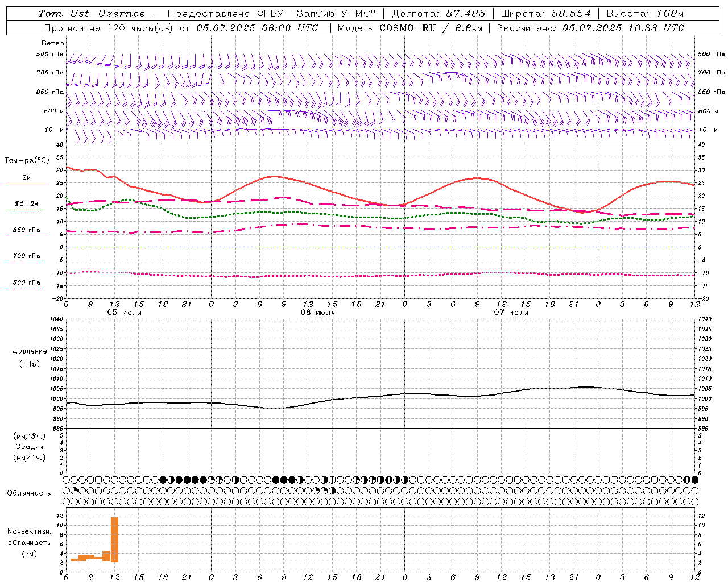The width and height of the screenshot is (728, 582).
Task: Click the Долгота: 87.485 value
Action: 439,14
